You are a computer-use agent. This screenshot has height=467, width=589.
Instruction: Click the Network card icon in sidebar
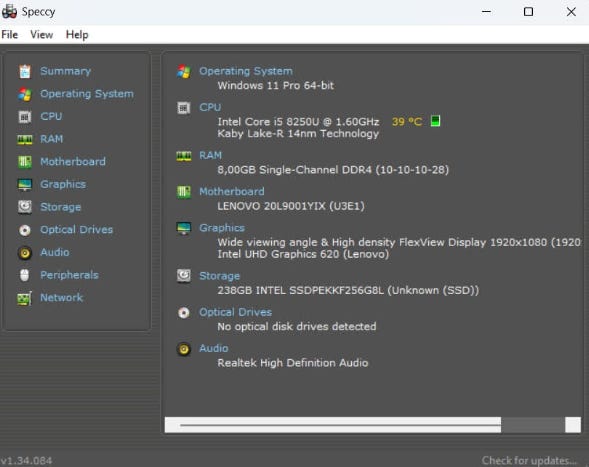25,298
